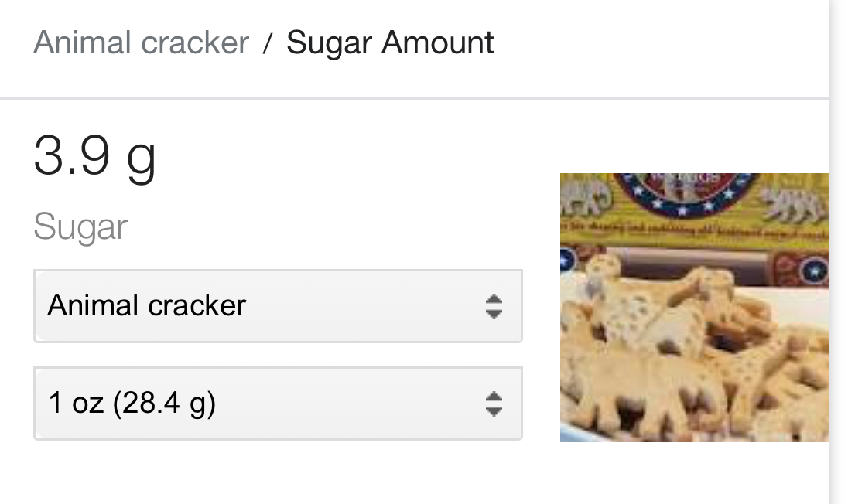This screenshot has height=504, width=848.
Task: Click the 3.9 g sugar value
Action: pyautogui.click(x=95, y=157)
